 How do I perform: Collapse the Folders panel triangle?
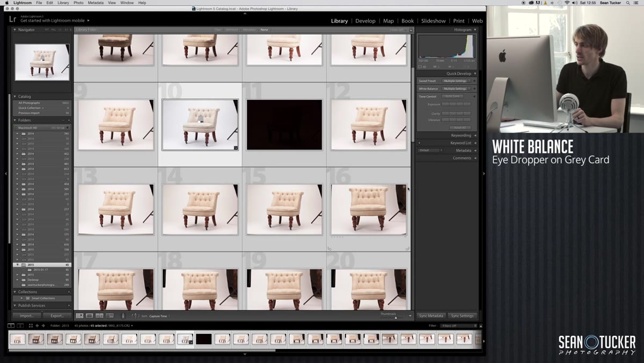click(15, 120)
